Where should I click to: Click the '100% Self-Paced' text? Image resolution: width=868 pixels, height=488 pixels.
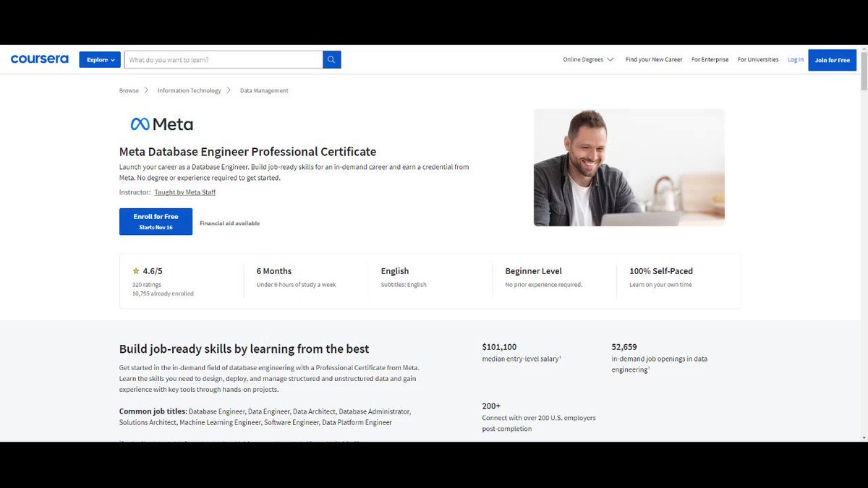click(661, 271)
